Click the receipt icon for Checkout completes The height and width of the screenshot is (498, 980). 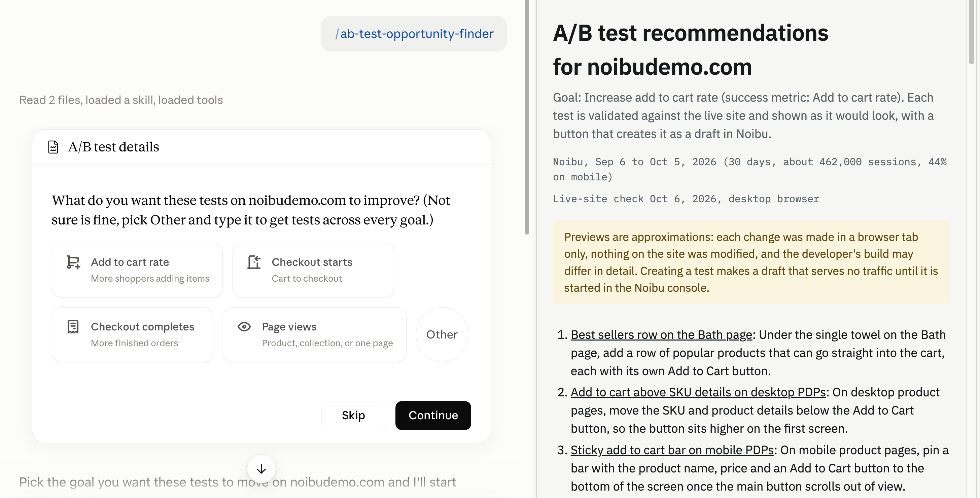click(73, 327)
